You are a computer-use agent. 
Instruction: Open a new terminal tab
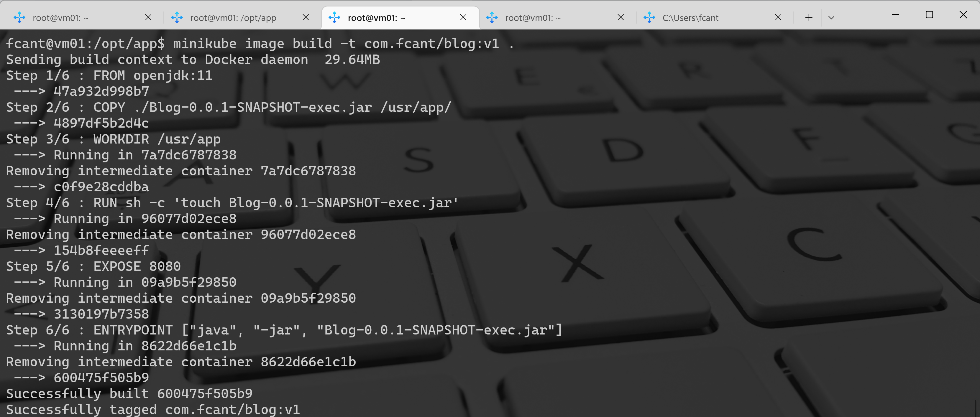pyautogui.click(x=809, y=17)
